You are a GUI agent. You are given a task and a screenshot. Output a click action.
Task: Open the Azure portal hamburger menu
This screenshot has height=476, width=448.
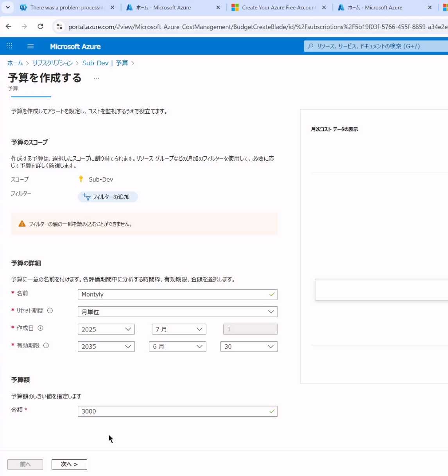[x=30, y=46]
